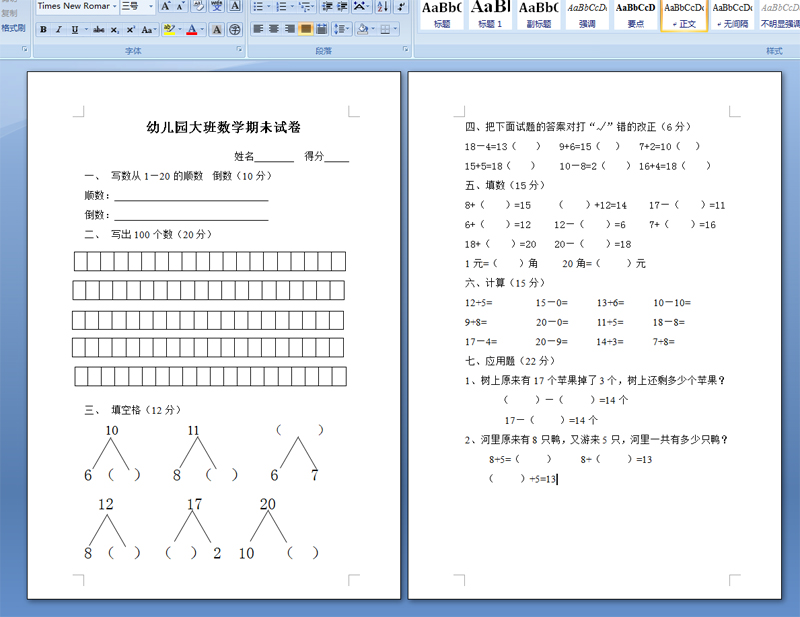Image resolution: width=800 pixels, height=617 pixels.
Task: Click heading 七、应用题（22分）
Action: pyautogui.click(x=510, y=361)
